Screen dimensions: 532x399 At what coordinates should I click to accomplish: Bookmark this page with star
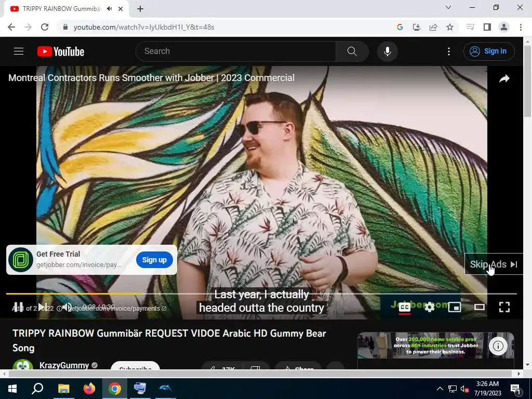(x=450, y=27)
